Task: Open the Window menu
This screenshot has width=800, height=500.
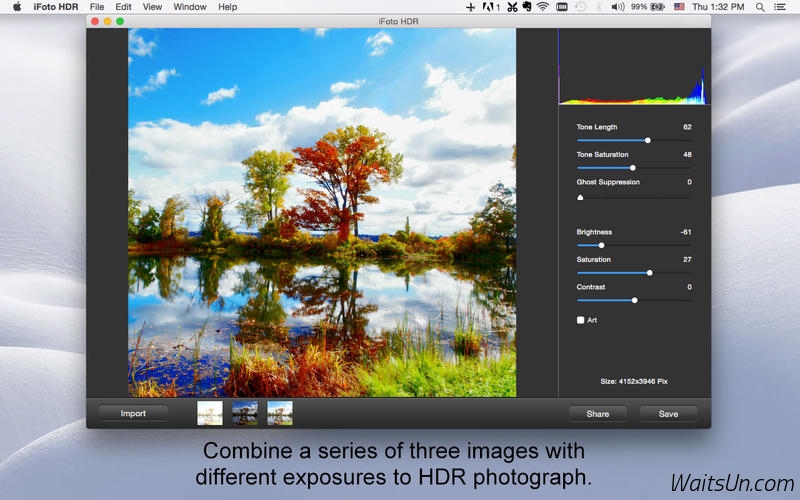Action: [190, 7]
